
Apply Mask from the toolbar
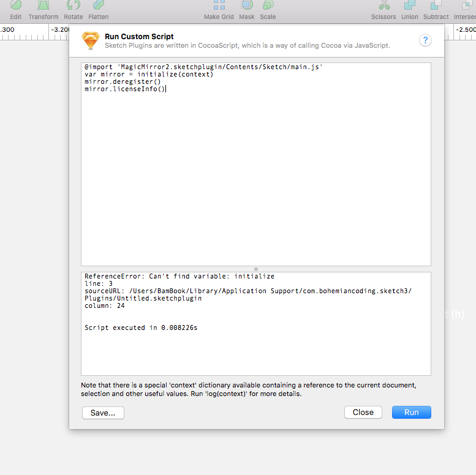(x=247, y=10)
